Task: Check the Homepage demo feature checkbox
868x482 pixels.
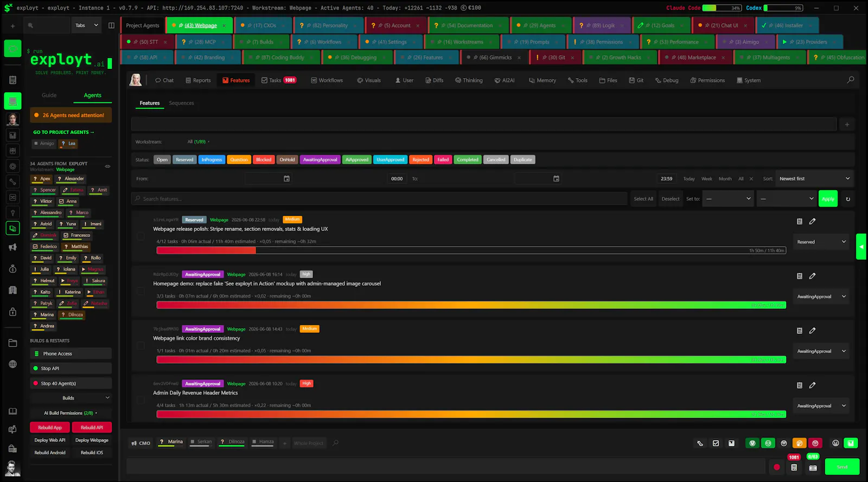Action: coord(141,291)
